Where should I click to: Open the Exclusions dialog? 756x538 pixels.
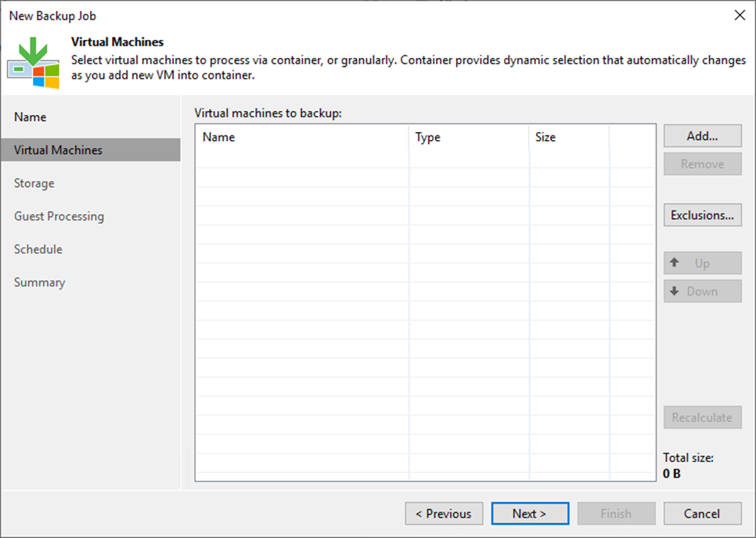coord(701,214)
